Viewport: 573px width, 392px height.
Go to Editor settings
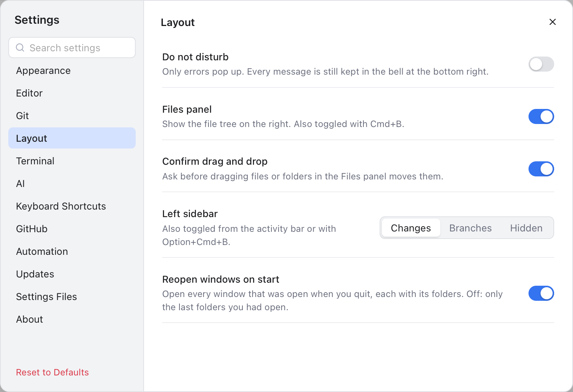tap(72, 93)
